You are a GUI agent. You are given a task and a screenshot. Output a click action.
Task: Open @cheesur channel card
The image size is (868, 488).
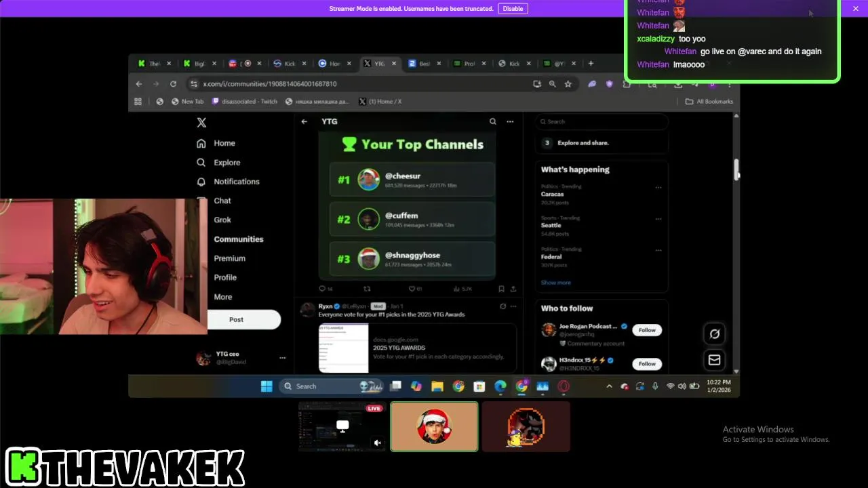tap(412, 180)
